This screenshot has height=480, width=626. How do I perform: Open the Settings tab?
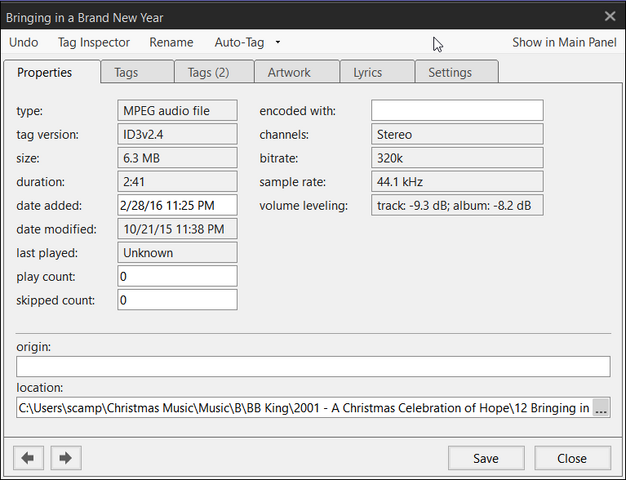(457, 72)
